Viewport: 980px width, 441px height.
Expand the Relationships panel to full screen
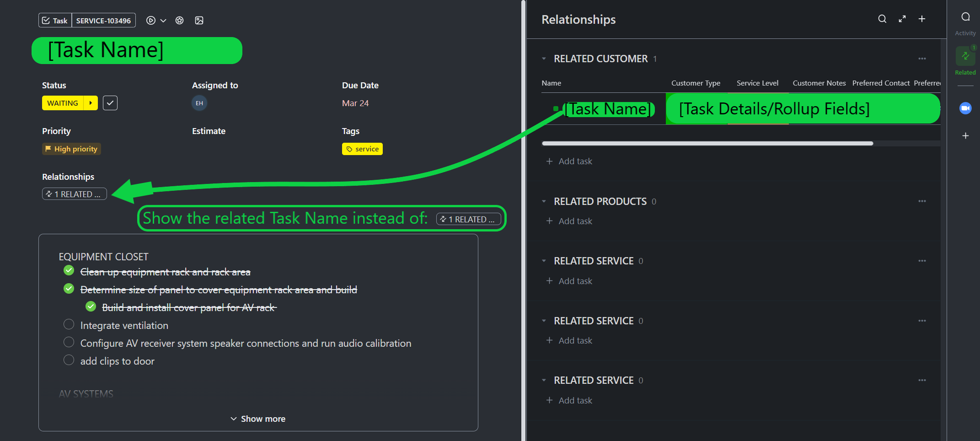pos(902,19)
